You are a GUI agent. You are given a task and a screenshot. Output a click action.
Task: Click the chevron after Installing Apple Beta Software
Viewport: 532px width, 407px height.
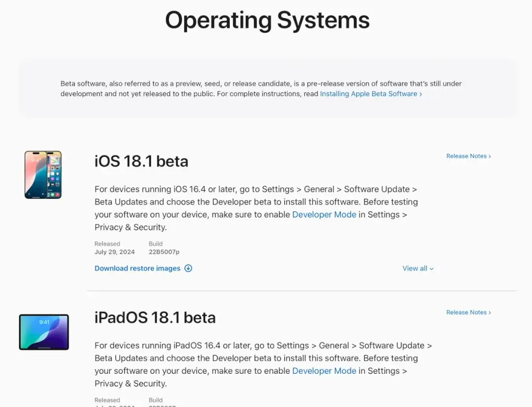421,94
